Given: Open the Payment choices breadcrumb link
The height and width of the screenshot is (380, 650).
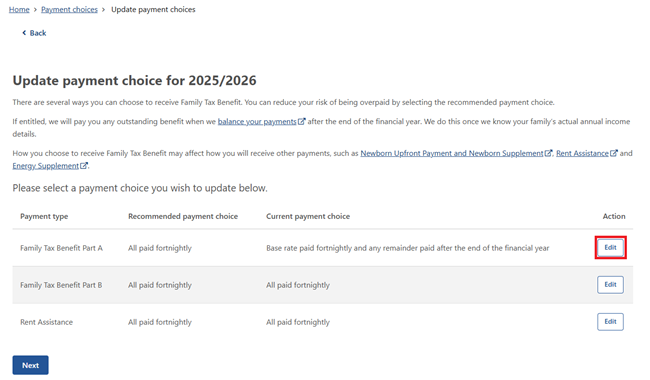Looking at the screenshot, I should pyautogui.click(x=69, y=10).
